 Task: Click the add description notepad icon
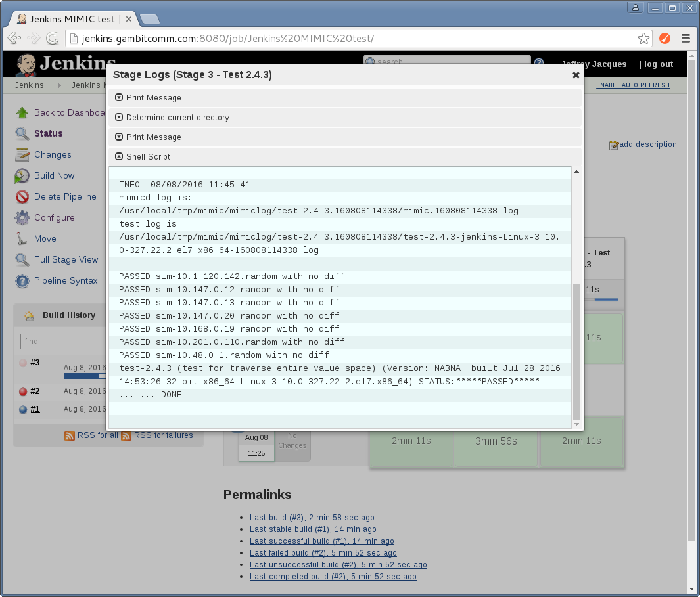(614, 145)
